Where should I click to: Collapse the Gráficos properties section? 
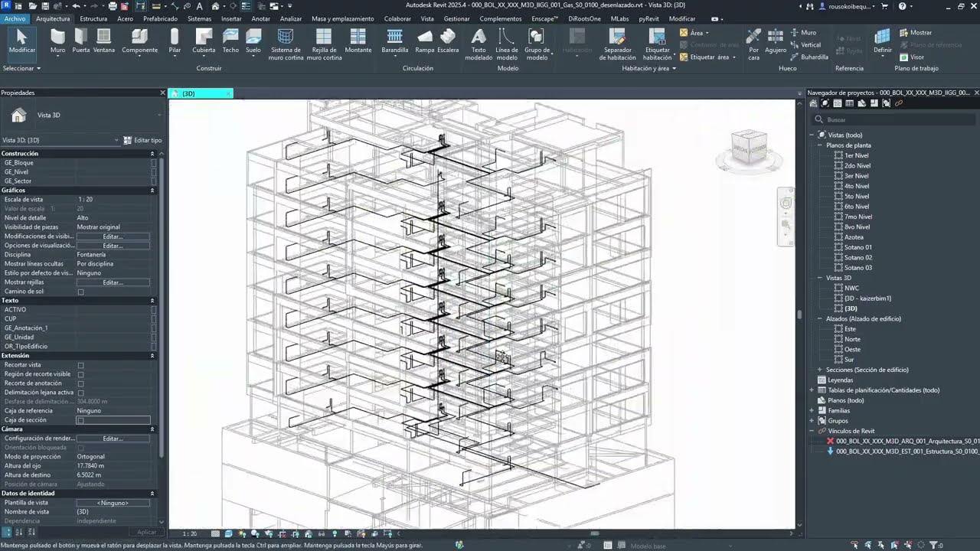(x=152, y=191)
